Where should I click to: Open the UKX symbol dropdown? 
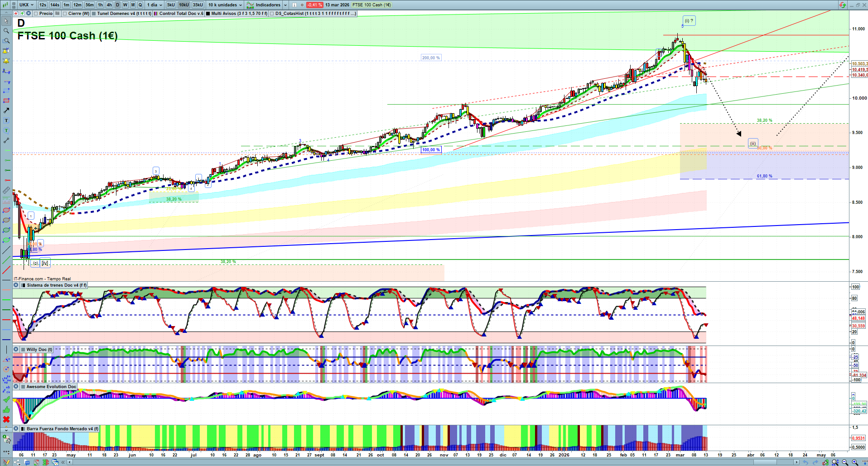click(x=26, y=5)
